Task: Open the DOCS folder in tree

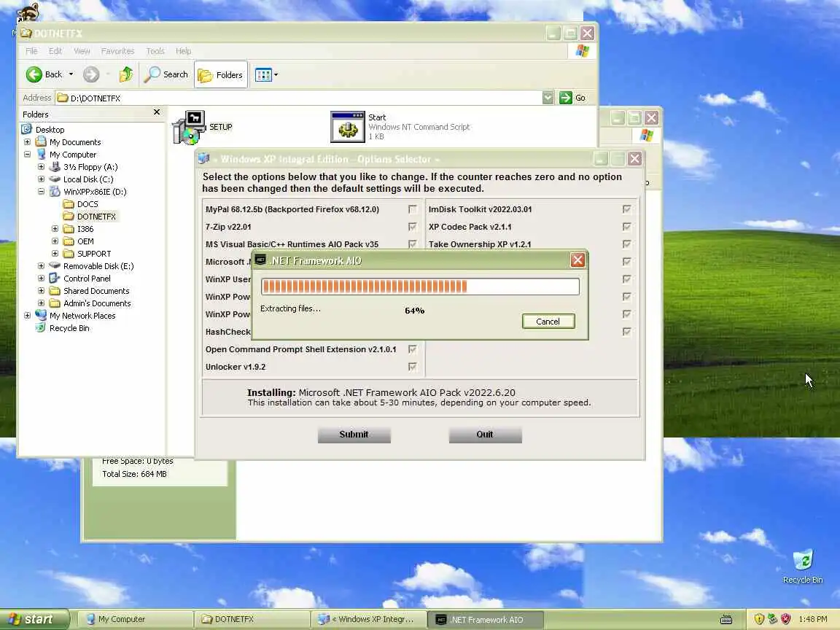Action: 87,204
